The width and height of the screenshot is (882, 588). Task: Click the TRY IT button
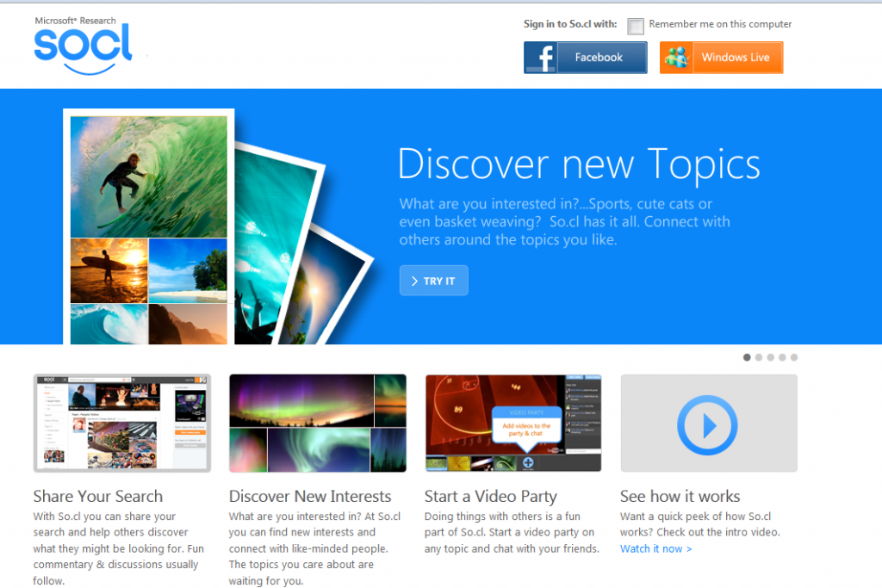click(434, 281)
